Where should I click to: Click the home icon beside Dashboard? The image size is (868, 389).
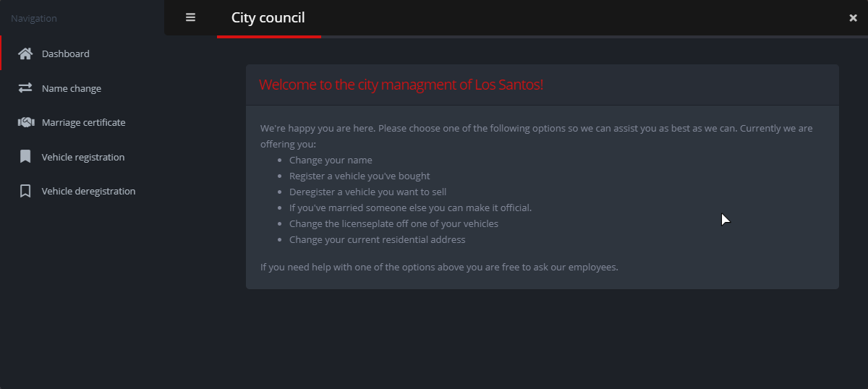click(25, 54)
